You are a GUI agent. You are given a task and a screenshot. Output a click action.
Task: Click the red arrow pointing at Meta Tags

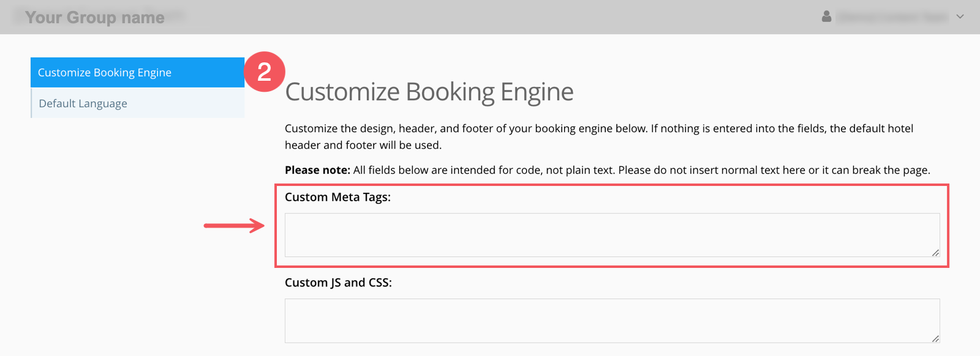[233, 226]
